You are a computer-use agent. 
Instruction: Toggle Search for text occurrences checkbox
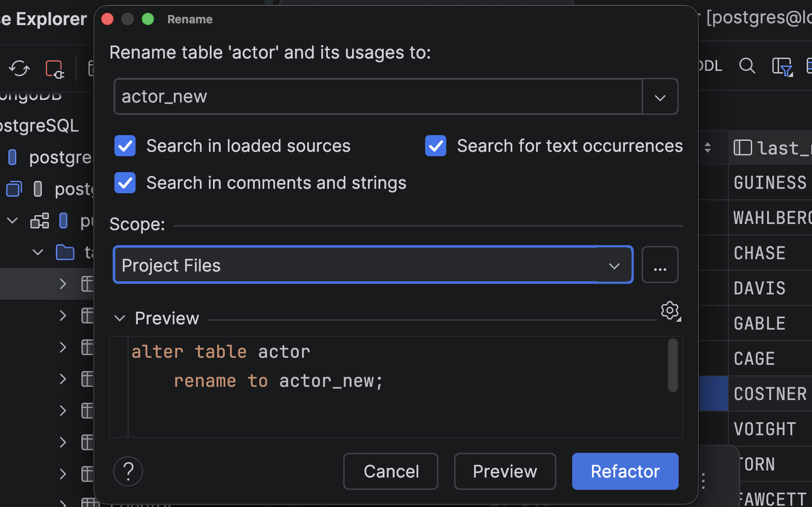436,146
